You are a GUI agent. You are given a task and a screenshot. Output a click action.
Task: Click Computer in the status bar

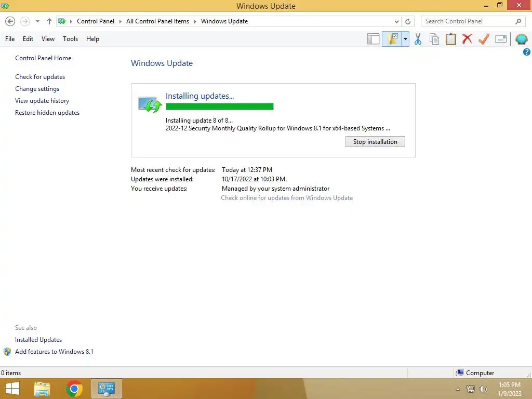pyautogui.click(x=475, y=373)
